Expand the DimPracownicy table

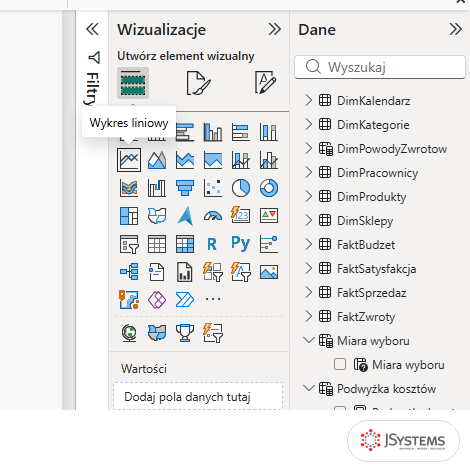click(x=309, y=172)
